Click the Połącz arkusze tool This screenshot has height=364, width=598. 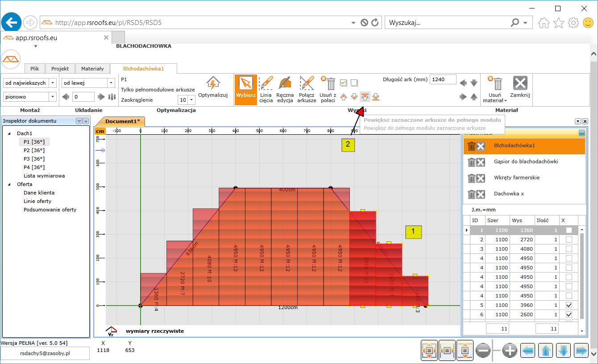coord(307,84)
